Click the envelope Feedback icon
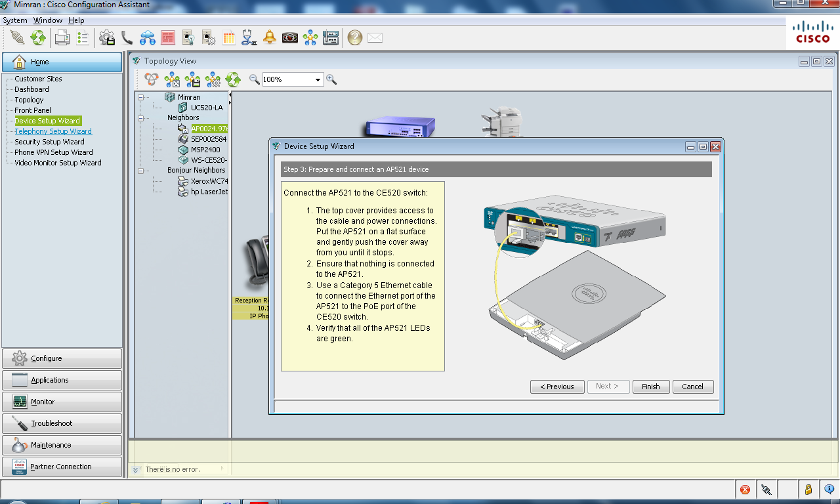This screenshot has height=504, width=840. click(x=375, y=37)
